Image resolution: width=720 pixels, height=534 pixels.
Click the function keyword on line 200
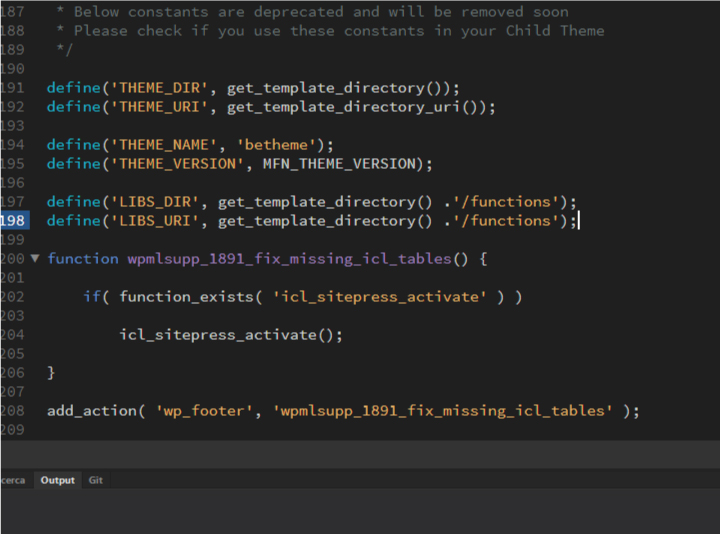(x=83, y=259)
